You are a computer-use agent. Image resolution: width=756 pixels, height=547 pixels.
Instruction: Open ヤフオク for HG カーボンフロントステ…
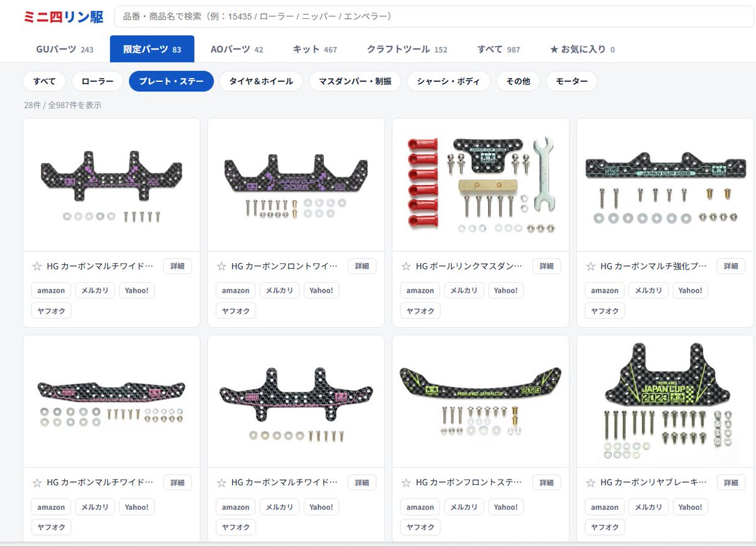pos(420,527)
